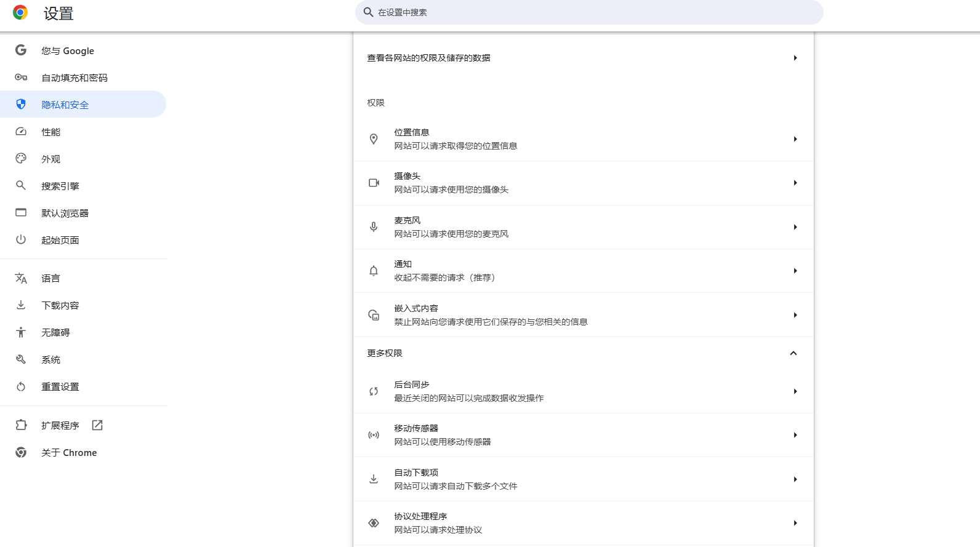The height and width of the screenshot is (547, 980).
Task: Click 收起不需要的请求（推荐） text
Action: pos(446,277)
